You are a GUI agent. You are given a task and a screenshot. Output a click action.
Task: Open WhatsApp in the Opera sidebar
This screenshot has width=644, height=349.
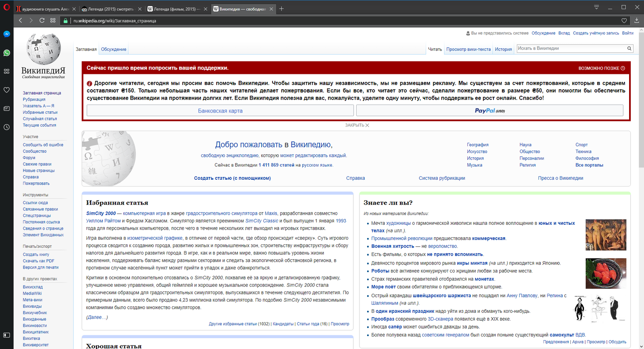[6, 53]
